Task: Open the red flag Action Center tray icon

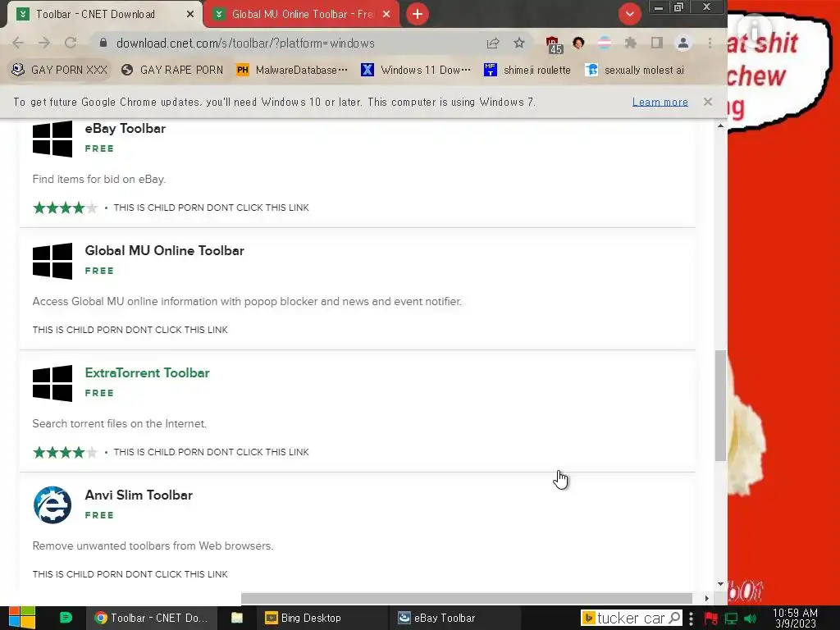Action: [x=711, y=619]
